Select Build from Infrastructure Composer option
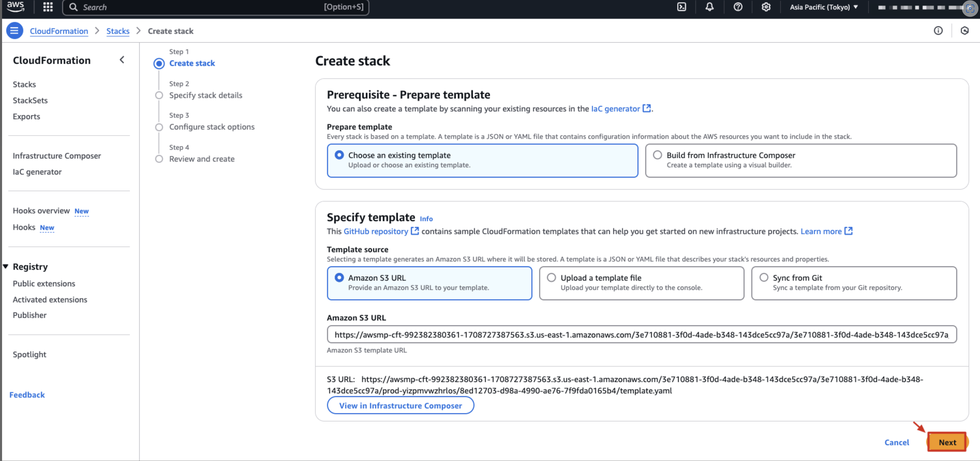 tap(657, 155)
